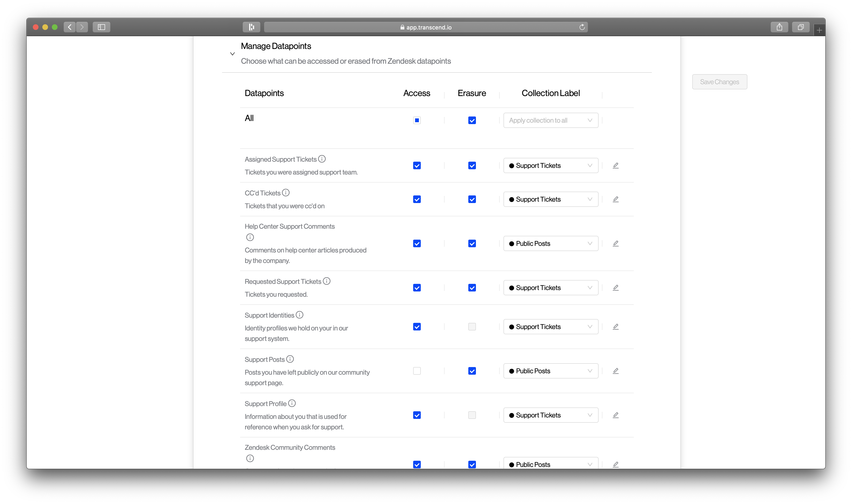Click the Zendesk Community Comments label
The image size is (852, 504).
(290, 447)
